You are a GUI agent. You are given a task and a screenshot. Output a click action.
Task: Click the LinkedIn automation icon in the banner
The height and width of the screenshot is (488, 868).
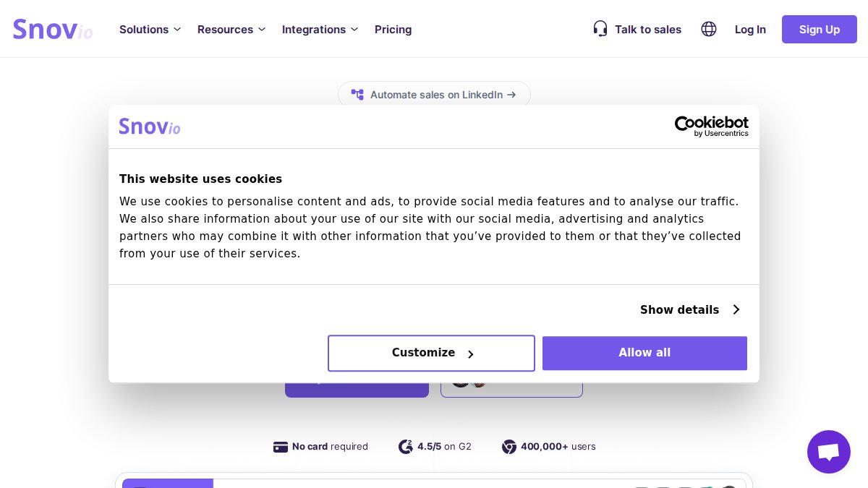pos(357,95)
